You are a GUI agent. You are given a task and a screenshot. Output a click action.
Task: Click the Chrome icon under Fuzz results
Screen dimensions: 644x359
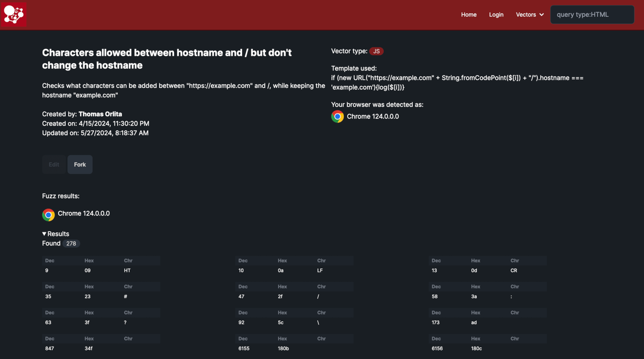click(48, 215)
